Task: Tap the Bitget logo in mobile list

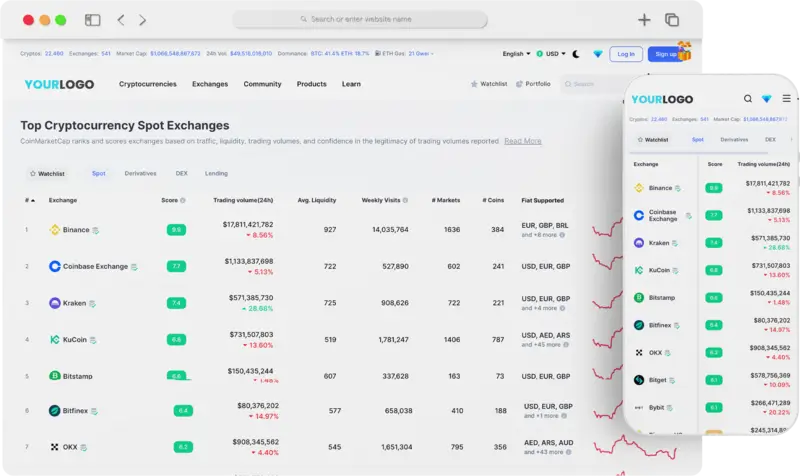Action: click(x=639, y=380)
